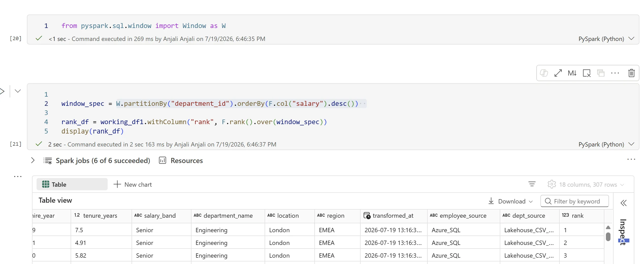The width and height of the screenshot is (644, 264).
Task: Open the 18 columns, 307 rows settings dropdown
Action: tap(586, 184)
